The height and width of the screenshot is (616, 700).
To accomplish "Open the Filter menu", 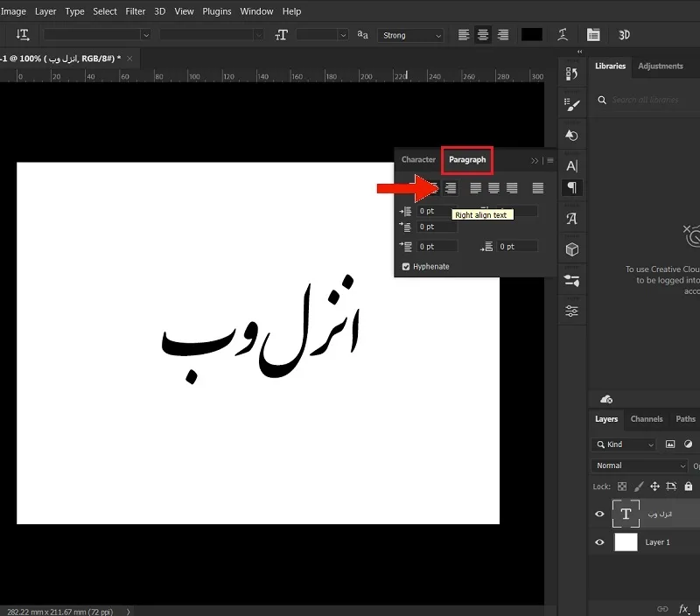I will coord(136,11).
